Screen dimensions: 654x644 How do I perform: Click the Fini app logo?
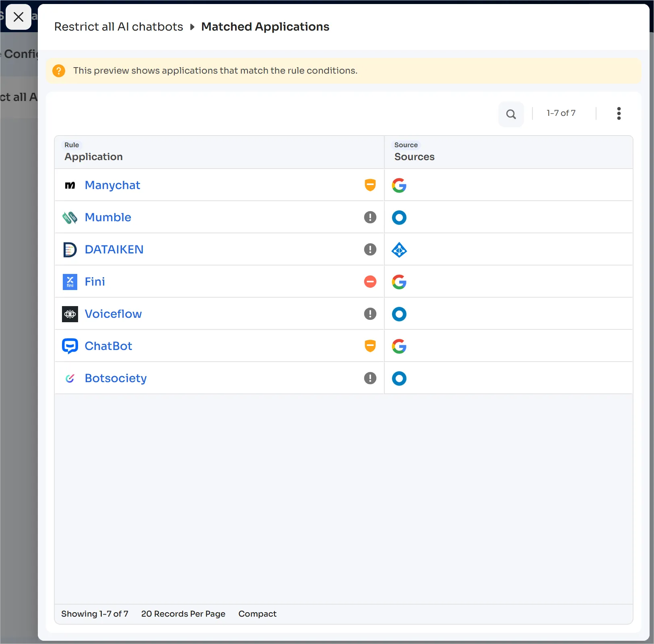pos(70,282)
